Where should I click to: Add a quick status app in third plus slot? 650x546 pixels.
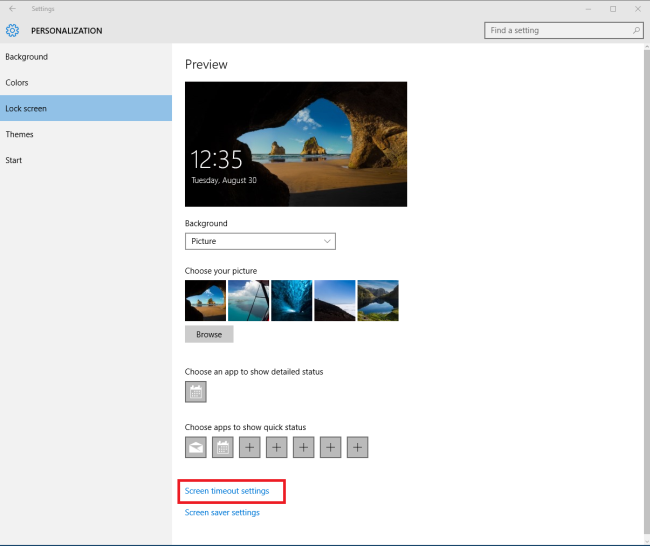[x=303, y=447]
